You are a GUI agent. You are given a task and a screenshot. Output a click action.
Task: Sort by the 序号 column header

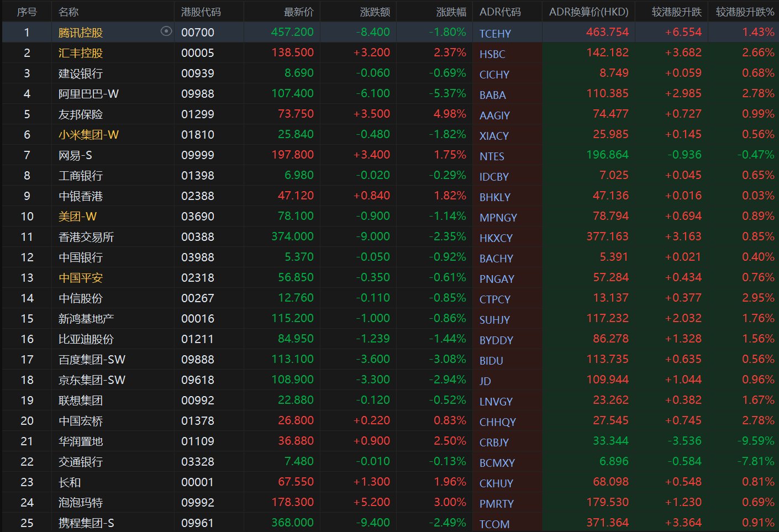pos(27,12)
